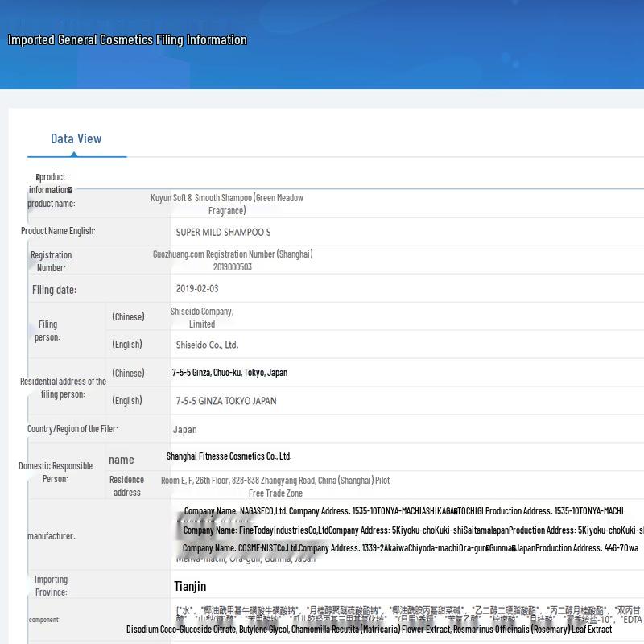Select Shanghai Fitnesse Cosmetics Co., Ltd. name
The width and height of the screenshot is (644, 644).
(229, 456)
